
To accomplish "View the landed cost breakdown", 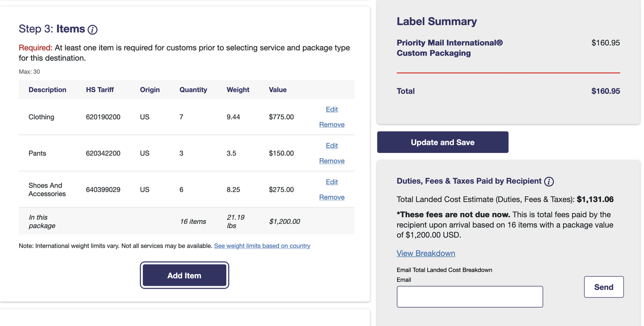I will coord(426,254).
